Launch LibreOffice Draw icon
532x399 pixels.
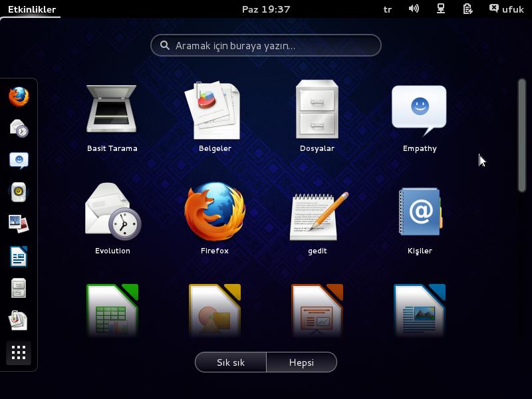pyautogui.click(x=215, y=310)
